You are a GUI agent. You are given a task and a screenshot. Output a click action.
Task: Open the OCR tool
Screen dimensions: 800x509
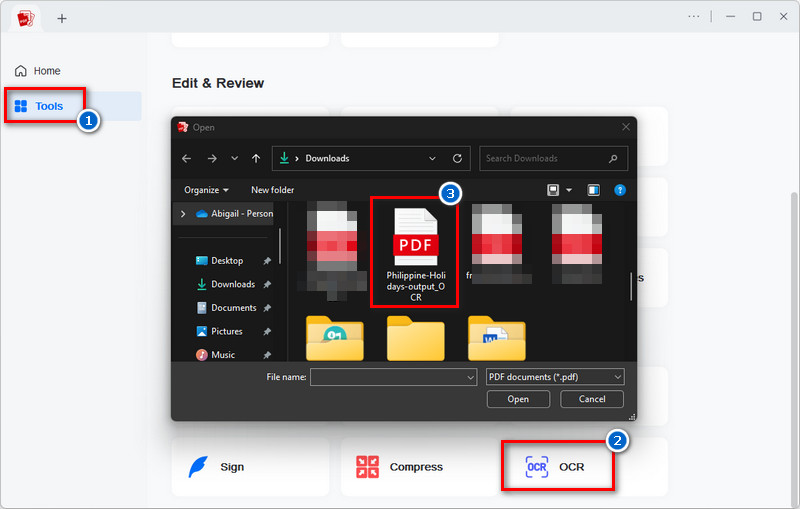click(x=556, y=467)
